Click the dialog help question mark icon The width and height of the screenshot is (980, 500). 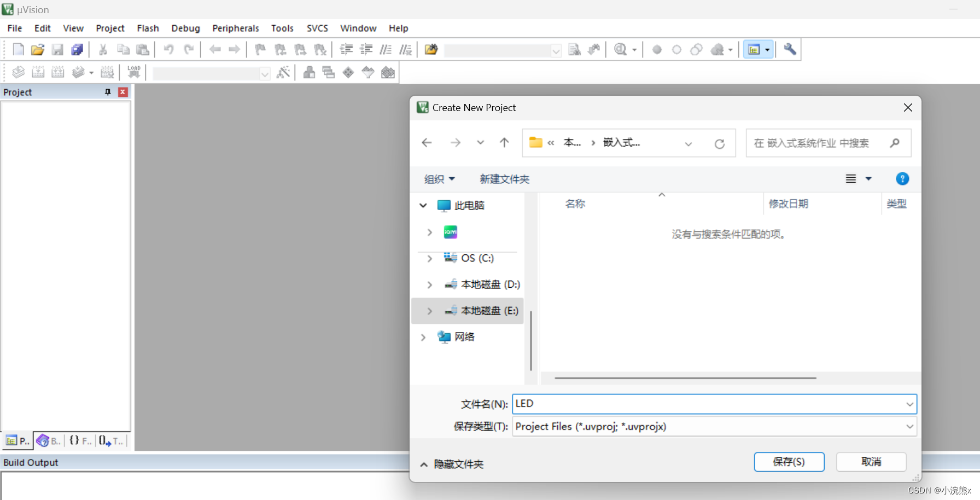[902, 179]
